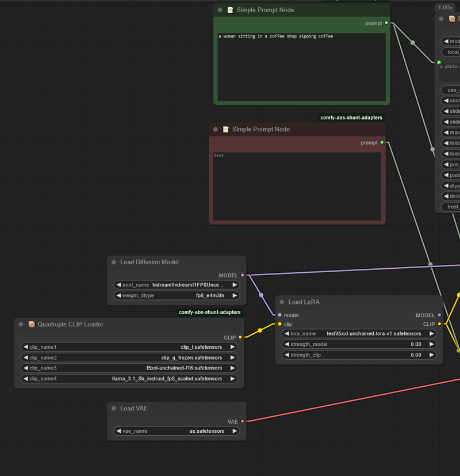Click the MODEL output slot of Load Diffusion Model

(x=242, y=275)
